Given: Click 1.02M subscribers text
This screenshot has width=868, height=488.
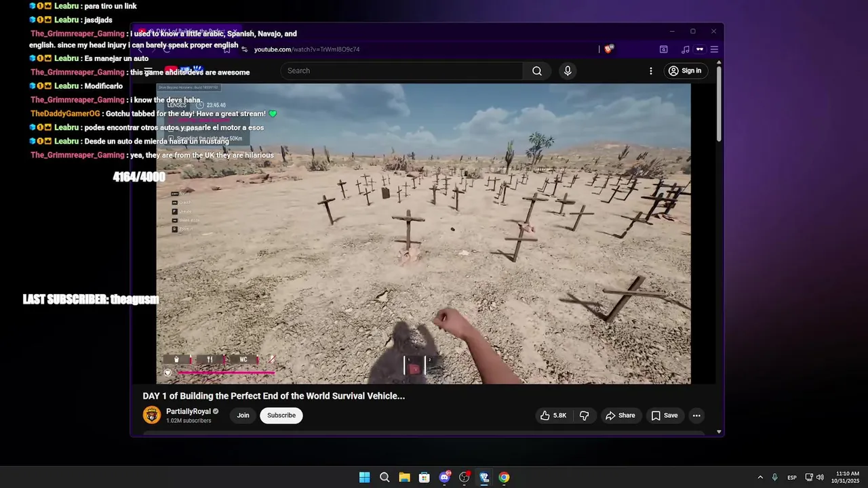Looking at the screenshot, I should pos(189,421).
